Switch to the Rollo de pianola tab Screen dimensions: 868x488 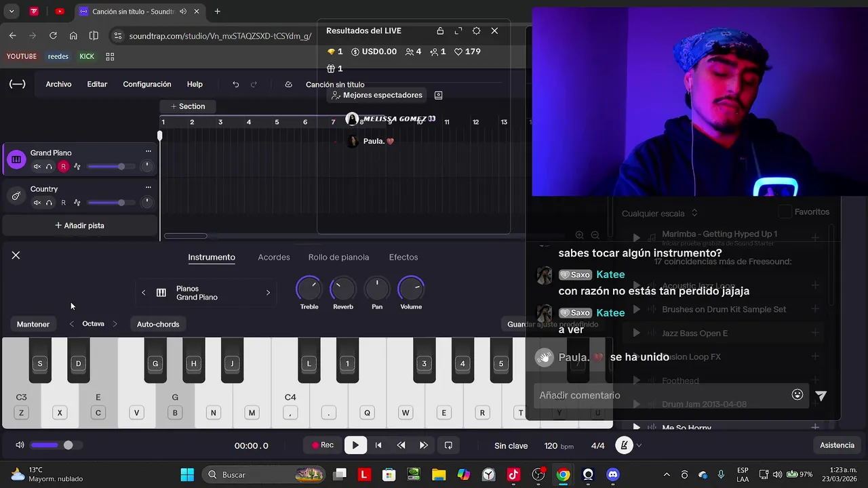[x=338, y=257]
